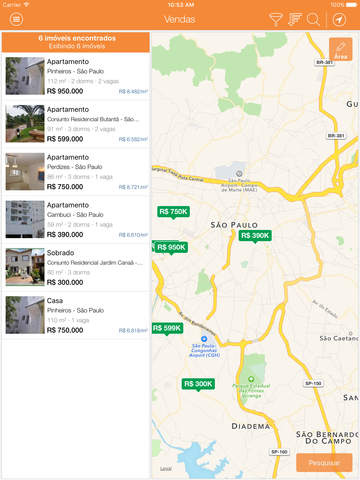Tap the Casa Pinheiros listing thumbnail
360x480 pixels.
[25, 315]
